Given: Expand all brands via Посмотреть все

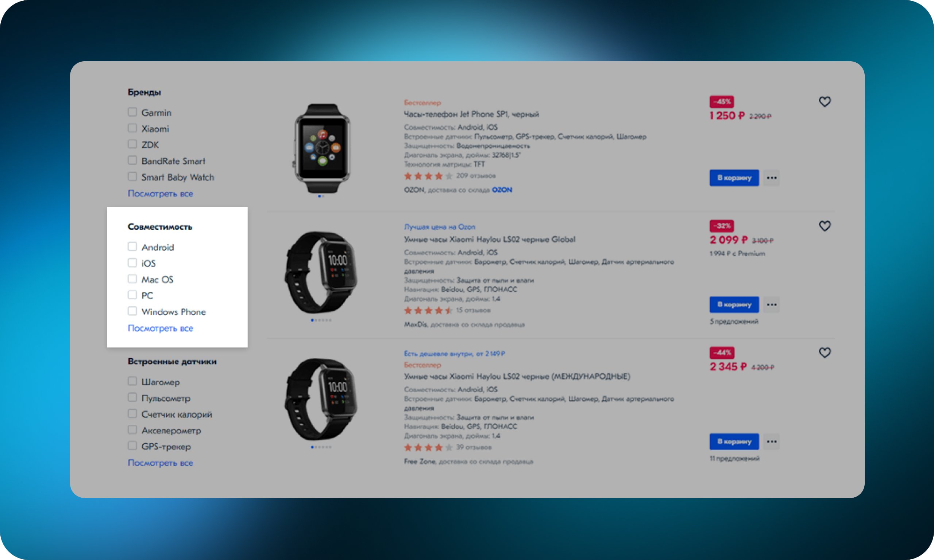Looking at the screenshot, I should pyautogui.click(x=161, y=194).
